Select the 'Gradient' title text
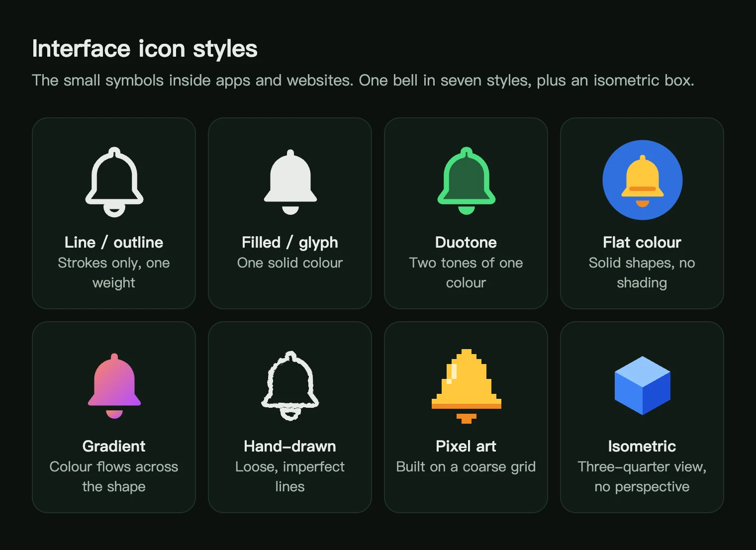This screenshot has width=756, height=550. click(x=114, y=446)
